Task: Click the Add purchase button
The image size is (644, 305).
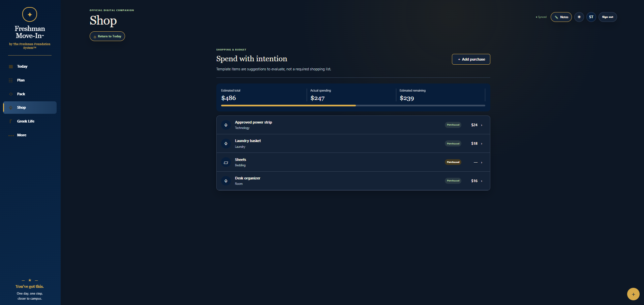Action: tap(471, 59)
